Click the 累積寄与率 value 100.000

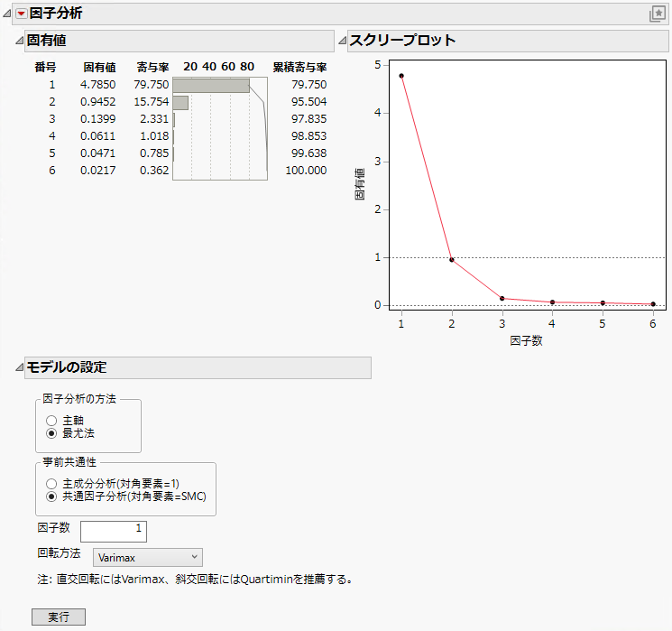pyautogui.click(x=306, y=171)
